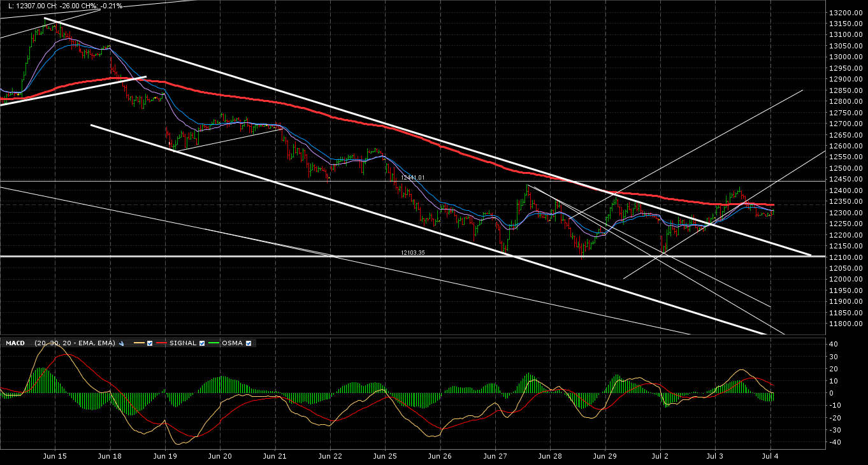Click the Jul 2 date axis label
This screenshot has width=868, height=465.
(x=660, y=456)
